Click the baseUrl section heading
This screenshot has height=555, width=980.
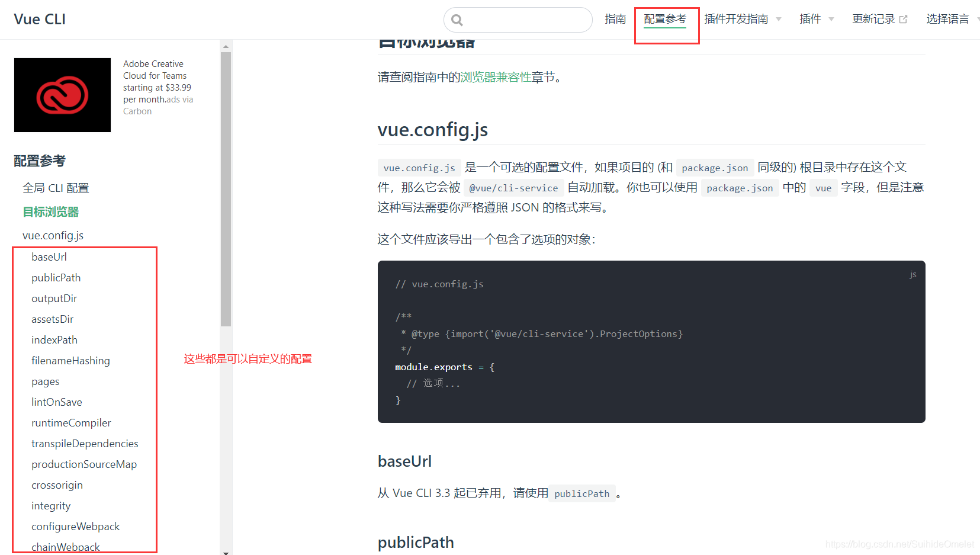pos(404,461)
